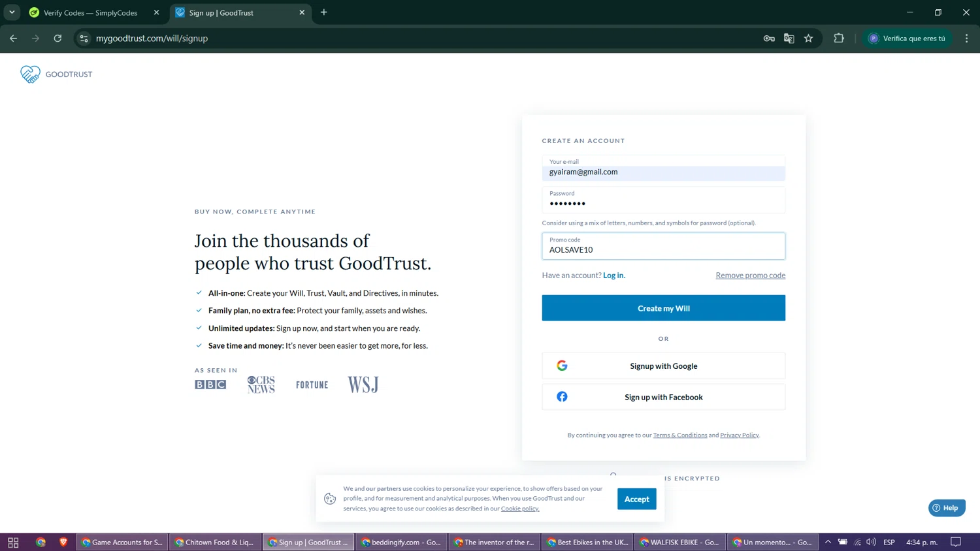980x551 pixels.
Task: Accept the cookie notice
Action: (636, 499)
